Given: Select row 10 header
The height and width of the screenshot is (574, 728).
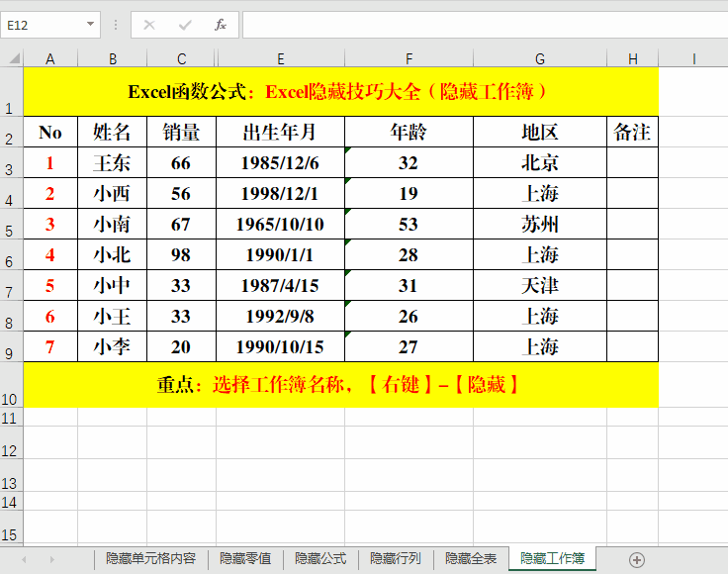Looking at the screenshot, I should [x=11, y=385].
